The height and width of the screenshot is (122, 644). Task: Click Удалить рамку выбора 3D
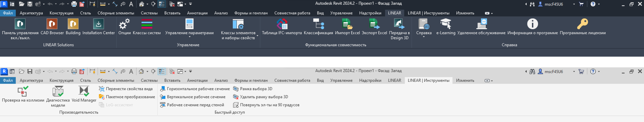(x=261, y=97)
